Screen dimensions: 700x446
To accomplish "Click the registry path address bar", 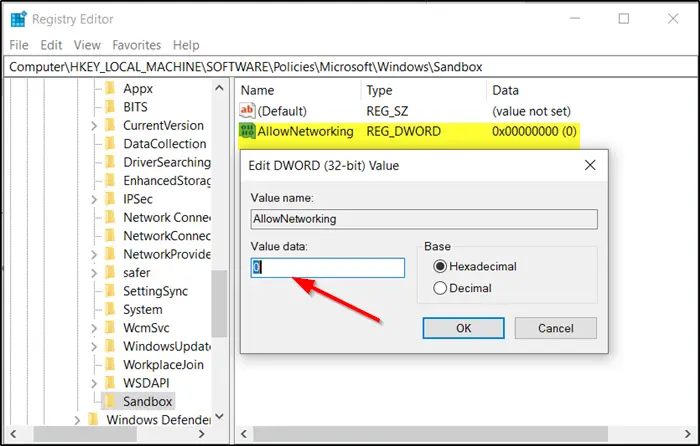I will (350, 67).
